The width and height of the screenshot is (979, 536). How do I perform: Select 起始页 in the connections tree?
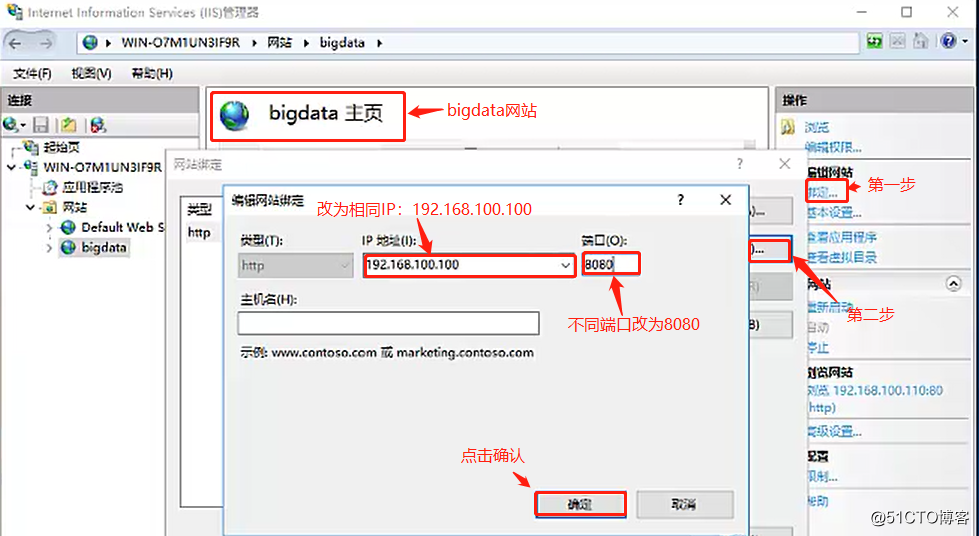pos(61,147)
